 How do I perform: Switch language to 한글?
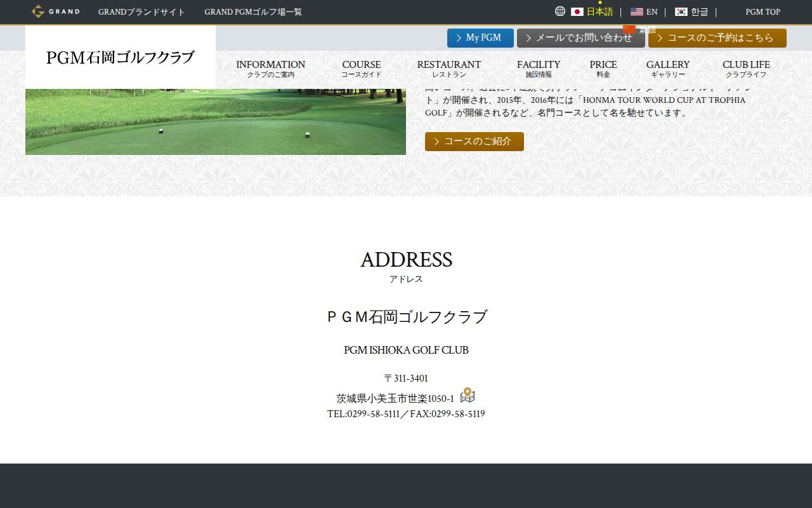tap(699, 12)
